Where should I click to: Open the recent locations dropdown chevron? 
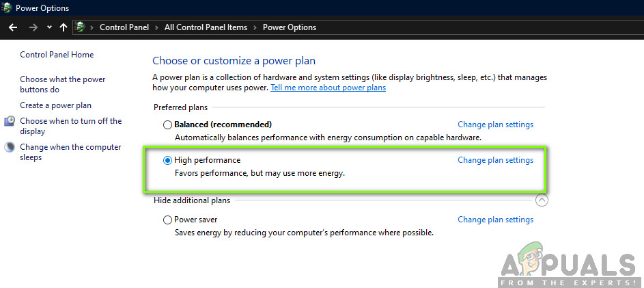coord(49,27)
